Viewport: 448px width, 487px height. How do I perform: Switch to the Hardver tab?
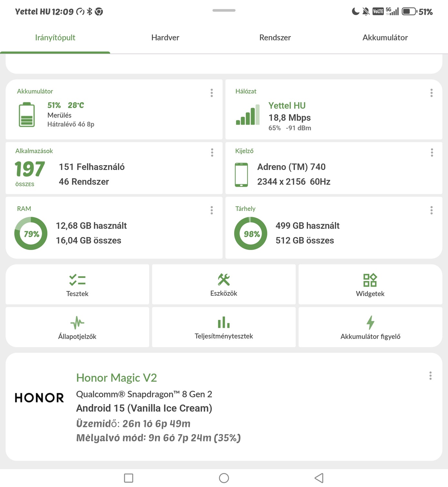(165, 38)
